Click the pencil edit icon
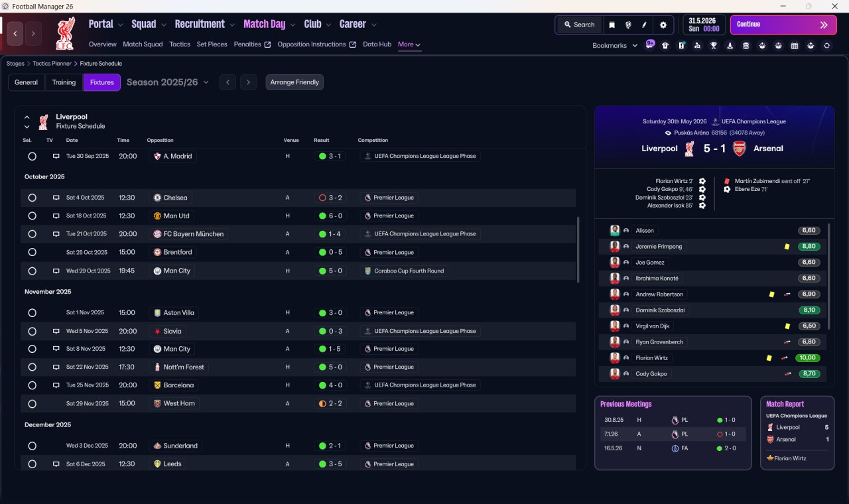Image resolution: width=849 pixels, height=504 pixels. [x=644, y=25]
